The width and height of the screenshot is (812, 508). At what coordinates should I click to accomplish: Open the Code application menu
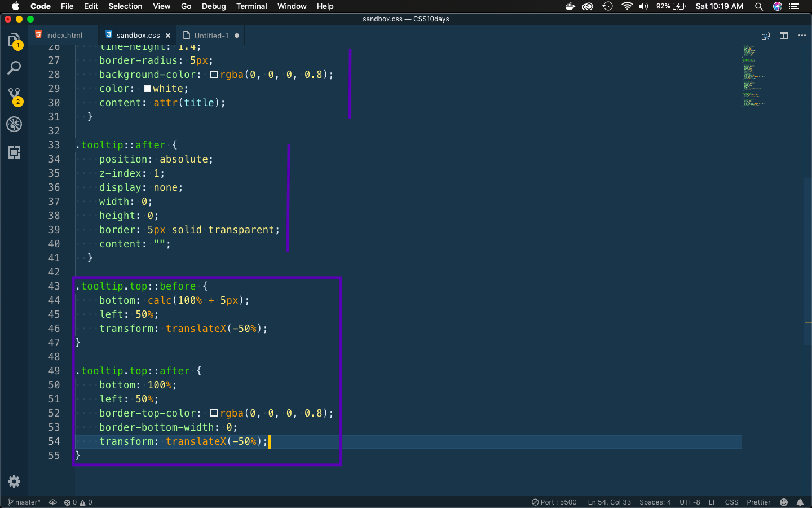[x=41, y=6]
